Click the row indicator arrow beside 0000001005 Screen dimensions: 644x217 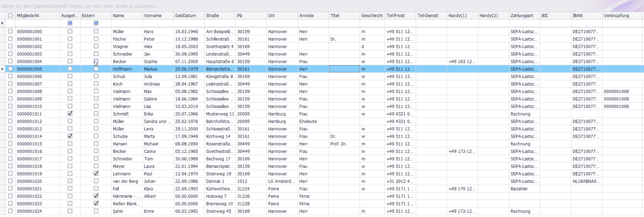pyautogui.click(x=2, y=69)
